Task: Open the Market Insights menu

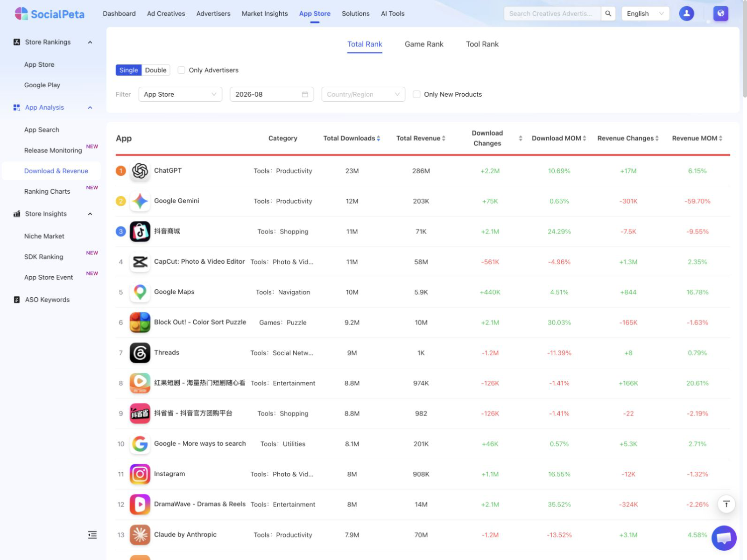Action: coord(265,14)
